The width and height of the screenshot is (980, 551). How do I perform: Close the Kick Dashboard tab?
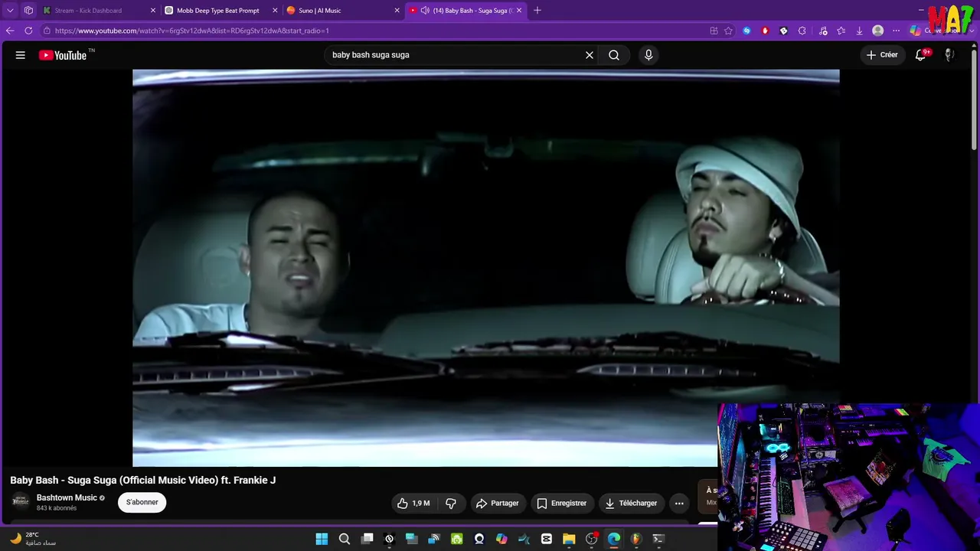coord(153,11)
